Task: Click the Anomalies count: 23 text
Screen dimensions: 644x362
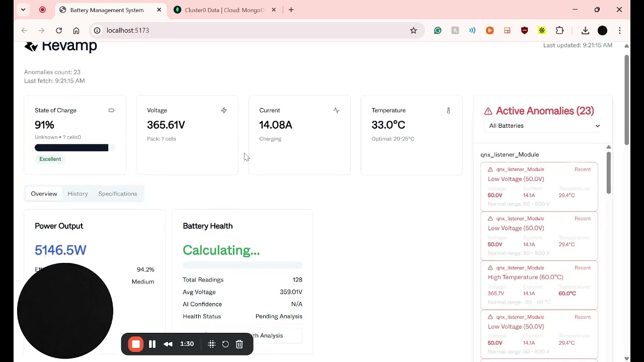Action: (52, 72)
